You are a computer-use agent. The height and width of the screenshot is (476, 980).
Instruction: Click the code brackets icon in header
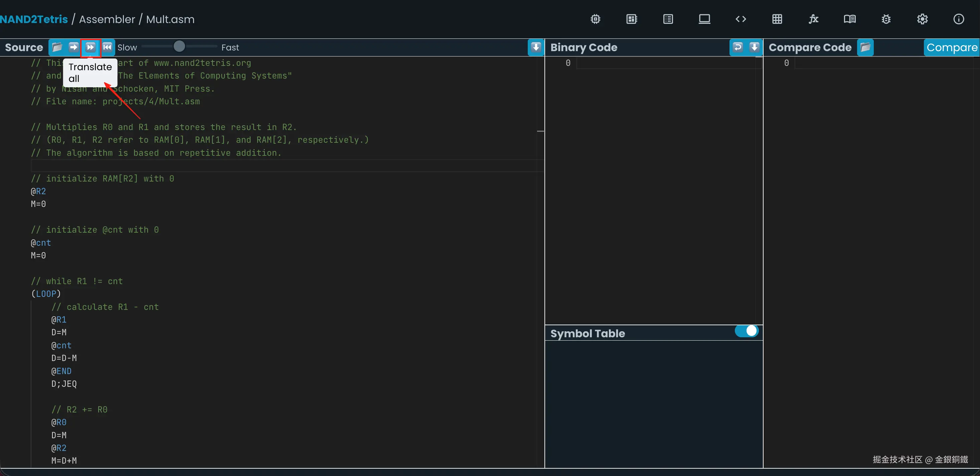coord(741,19)
